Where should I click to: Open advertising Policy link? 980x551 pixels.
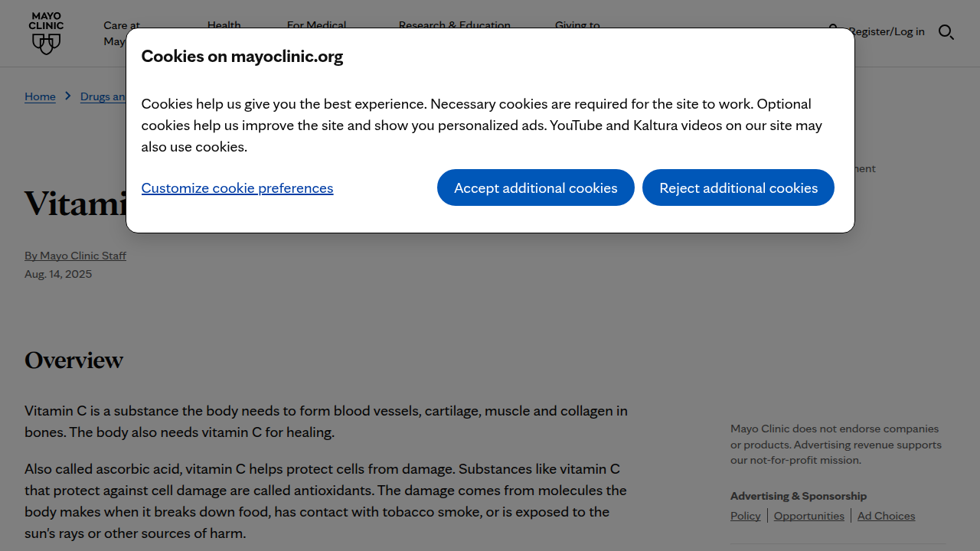746,516
